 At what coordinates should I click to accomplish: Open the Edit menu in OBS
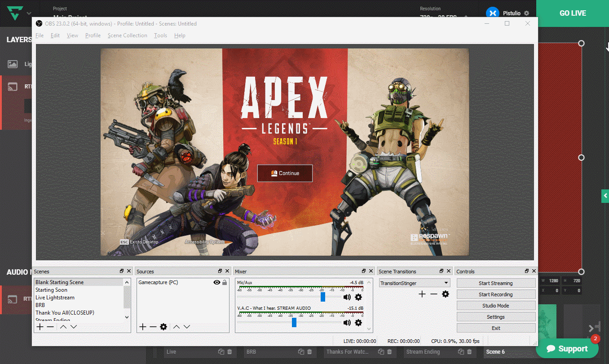(x=55, y=35)
